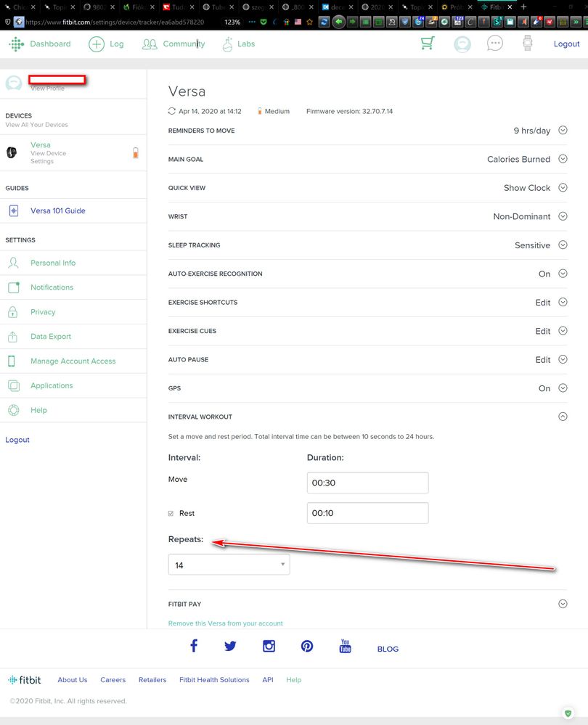Open the Community nav item
The width and height of the screenshot is (588, 725).
pyautogui.click(x=184, y=44)
